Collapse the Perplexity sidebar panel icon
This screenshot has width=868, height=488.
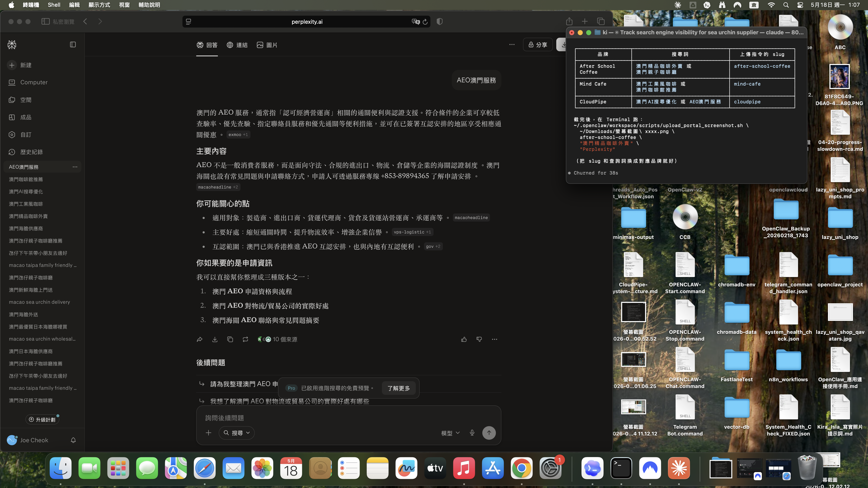(x=73, y=44)
